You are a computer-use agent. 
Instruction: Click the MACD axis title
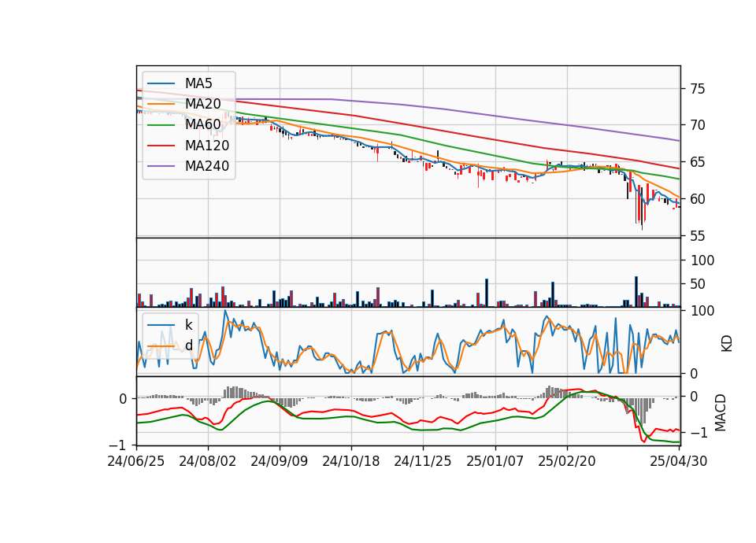click(721, 412)
